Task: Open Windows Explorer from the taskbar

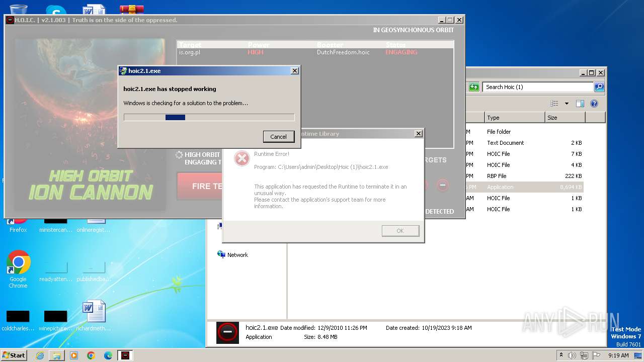Action: 57,355
